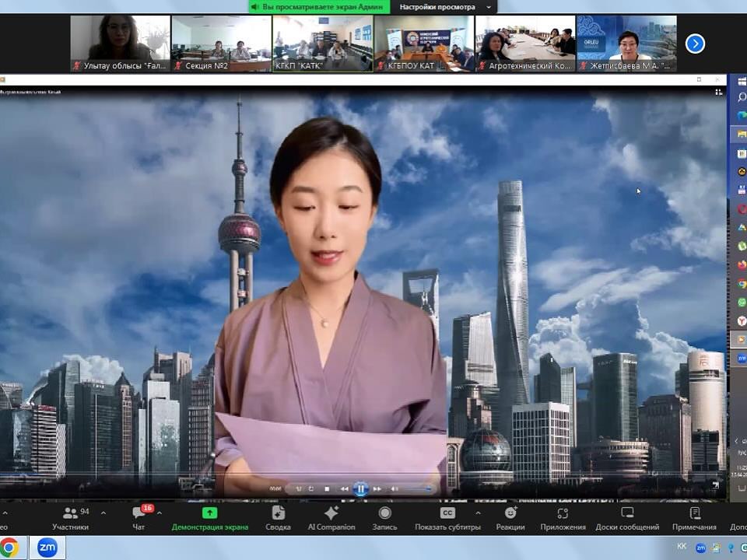Enable captions with Показать субтитры
The image size is (747, 560).
[x=447, y=518]
